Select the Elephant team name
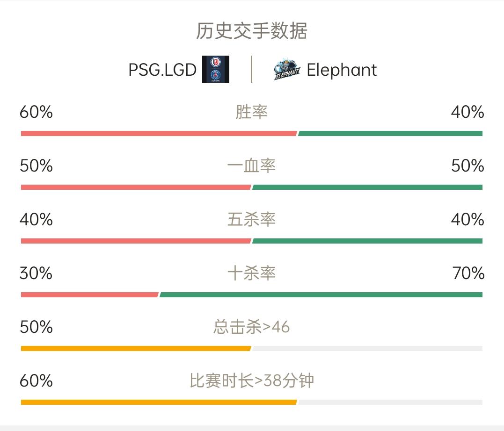 [341, 70]
